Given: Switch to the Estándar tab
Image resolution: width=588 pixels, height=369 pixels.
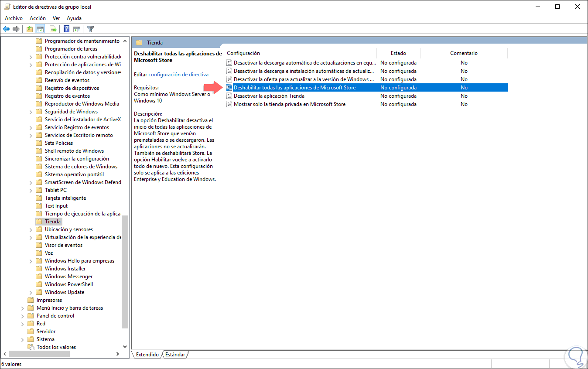Looking at the screenshot, I should (x=175, y=355).
